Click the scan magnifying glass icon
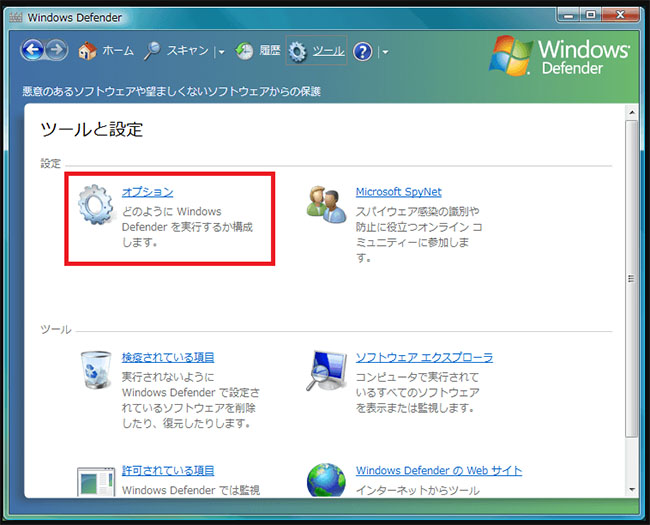 [x=152, y=51]
